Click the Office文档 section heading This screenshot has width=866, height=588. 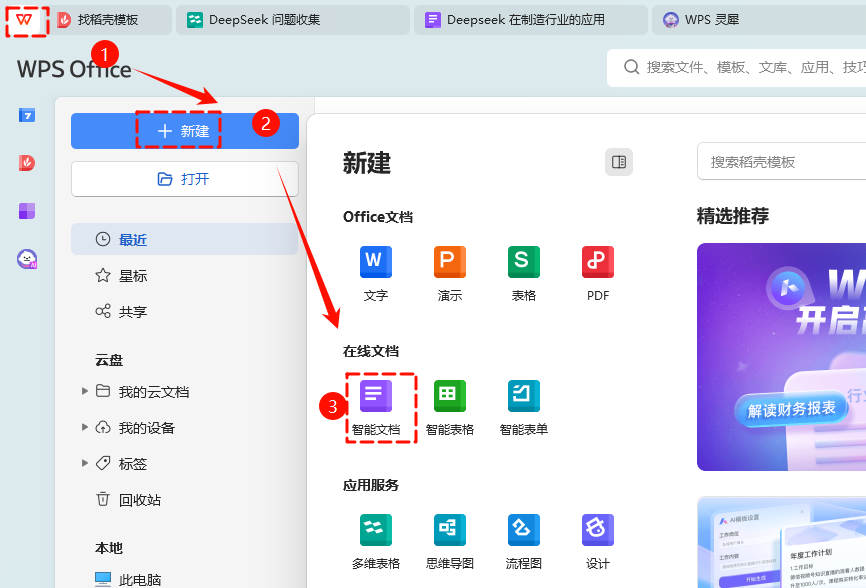coord(378,217)
